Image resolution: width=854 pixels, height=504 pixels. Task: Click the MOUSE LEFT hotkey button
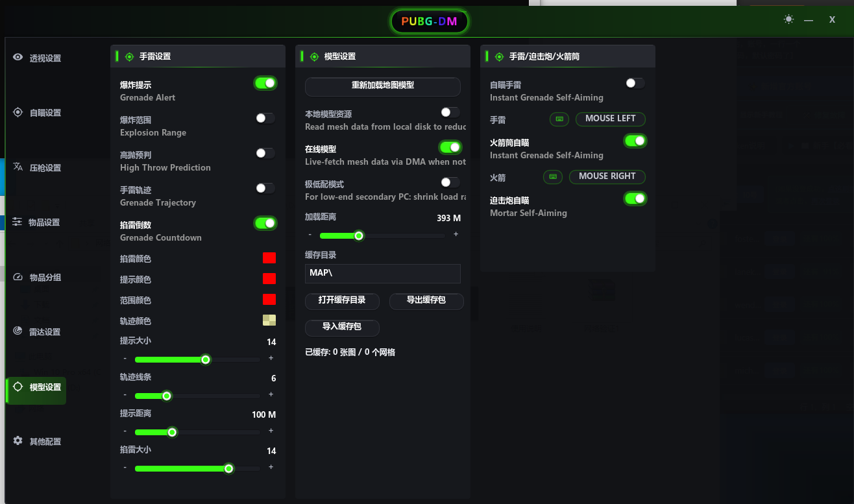611,119
